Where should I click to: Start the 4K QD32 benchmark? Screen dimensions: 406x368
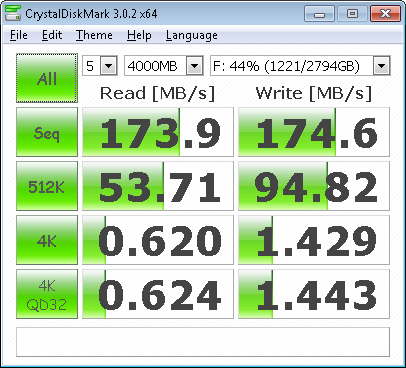click(47, 294)
